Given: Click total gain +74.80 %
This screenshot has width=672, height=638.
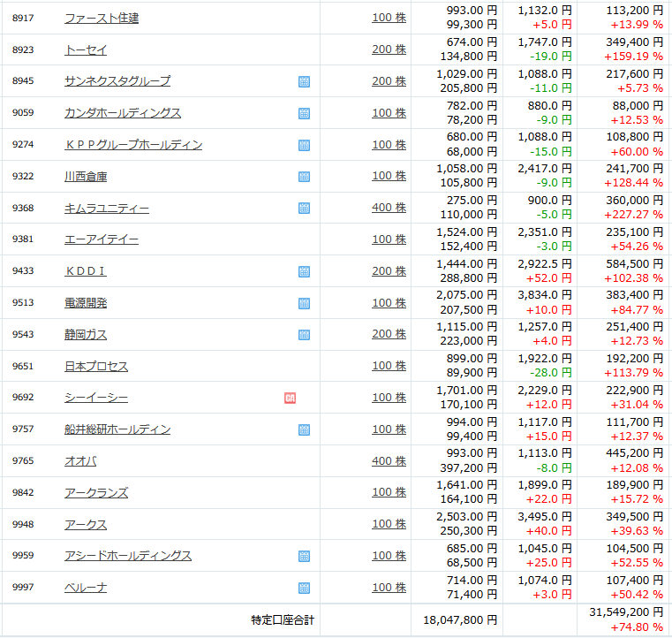Looking at the screenshot, I should coord(637,627).
